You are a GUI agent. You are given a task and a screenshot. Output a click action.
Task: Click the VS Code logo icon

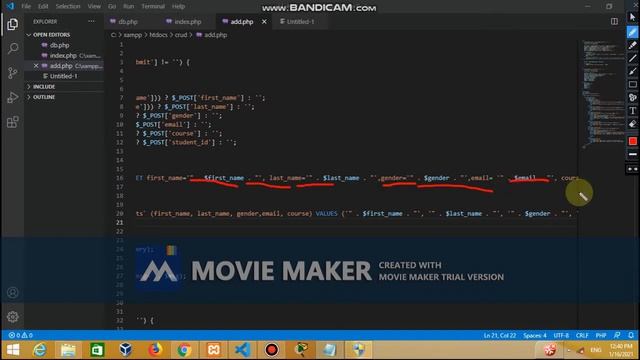click(x=10, y=6)
